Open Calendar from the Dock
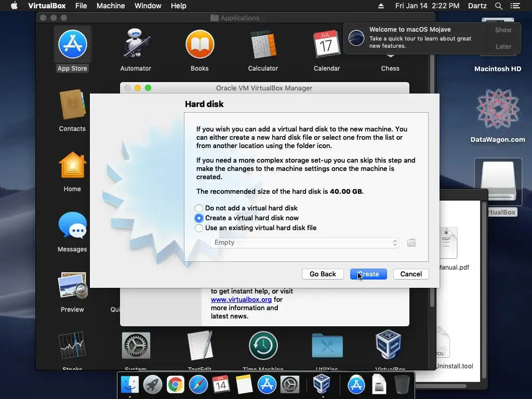The height and width of the screenshot is (399, 532). (x=221, y=385)
